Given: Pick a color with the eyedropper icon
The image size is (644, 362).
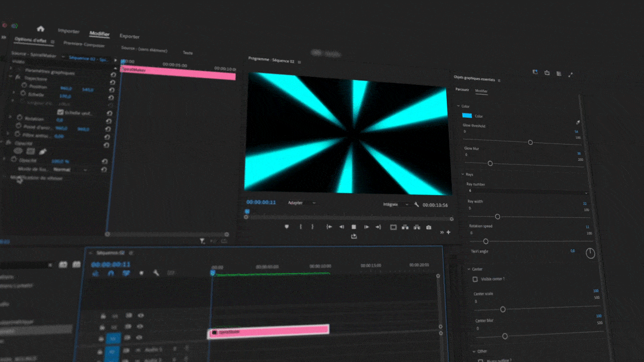Looking at the screenshot, I should pos(578,122).
